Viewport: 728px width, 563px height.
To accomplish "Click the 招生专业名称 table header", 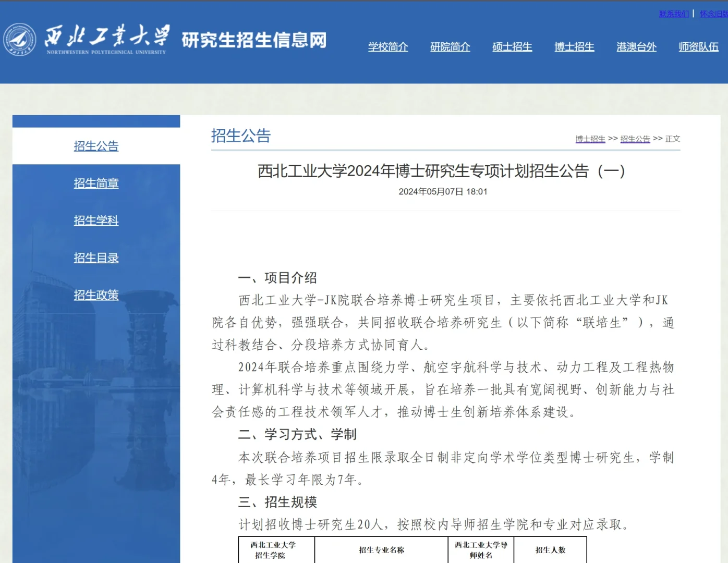I will coord(381,550).
